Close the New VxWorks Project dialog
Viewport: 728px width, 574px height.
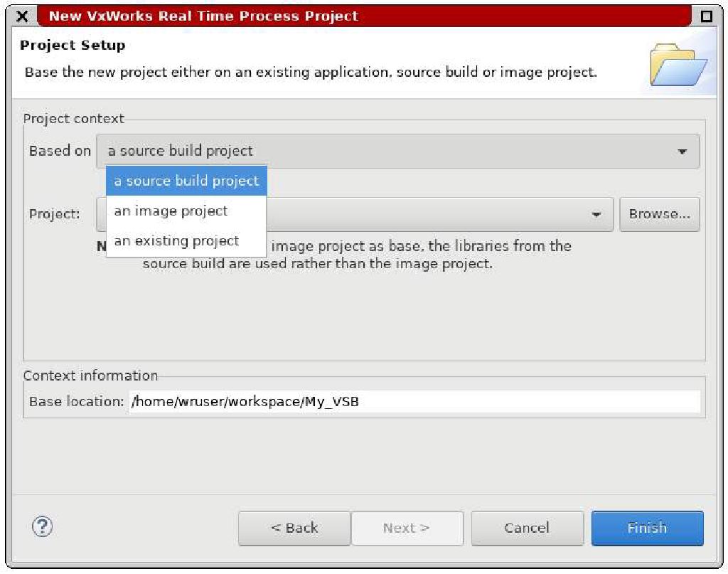coord(22,15)
